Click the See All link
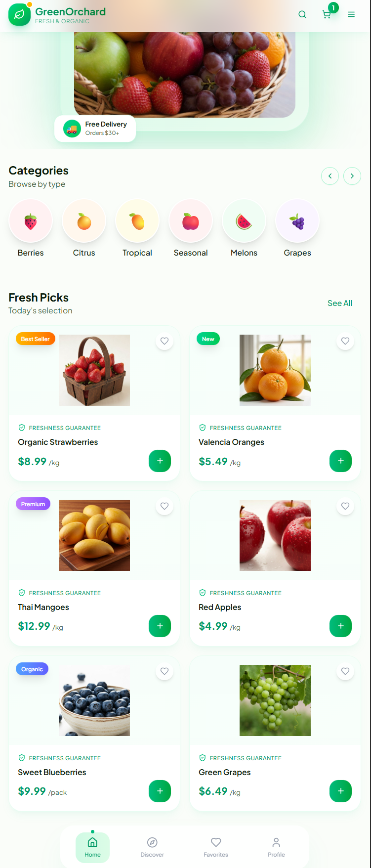This screenshot has height=868, width=371. click(340, 304)
